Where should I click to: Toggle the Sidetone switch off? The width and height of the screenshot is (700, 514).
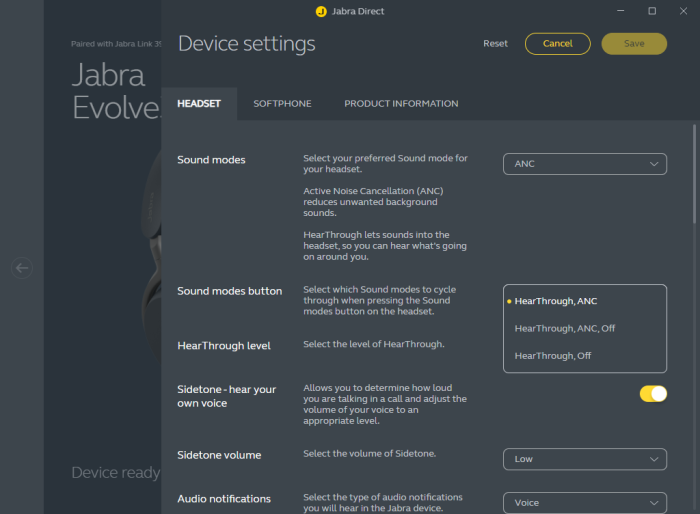(x=653, y=394)
